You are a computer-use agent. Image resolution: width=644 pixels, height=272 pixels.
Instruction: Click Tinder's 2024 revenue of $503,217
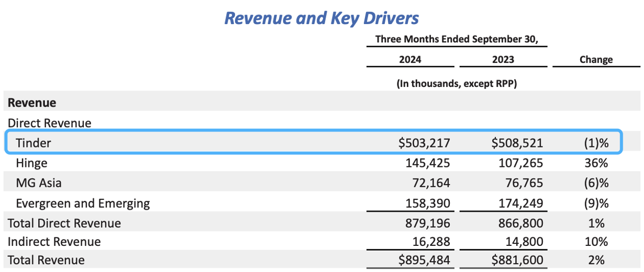[x=424, y=143]
